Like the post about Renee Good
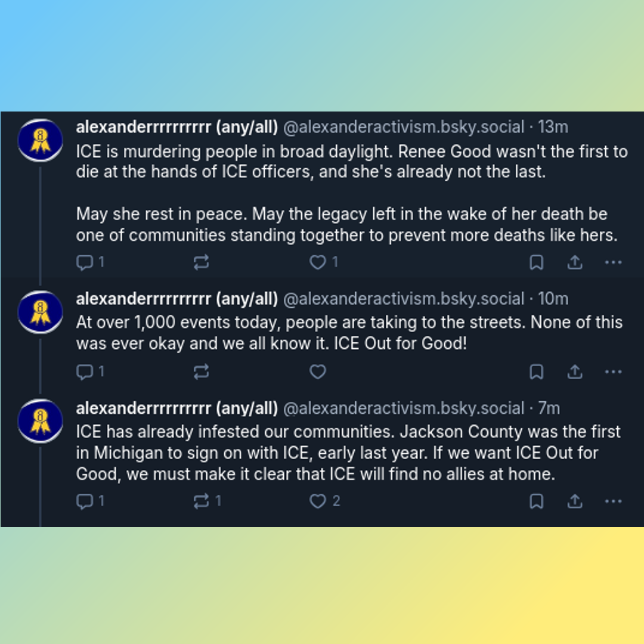The height and width of the screenshot is (644, 644). (318, 262)
